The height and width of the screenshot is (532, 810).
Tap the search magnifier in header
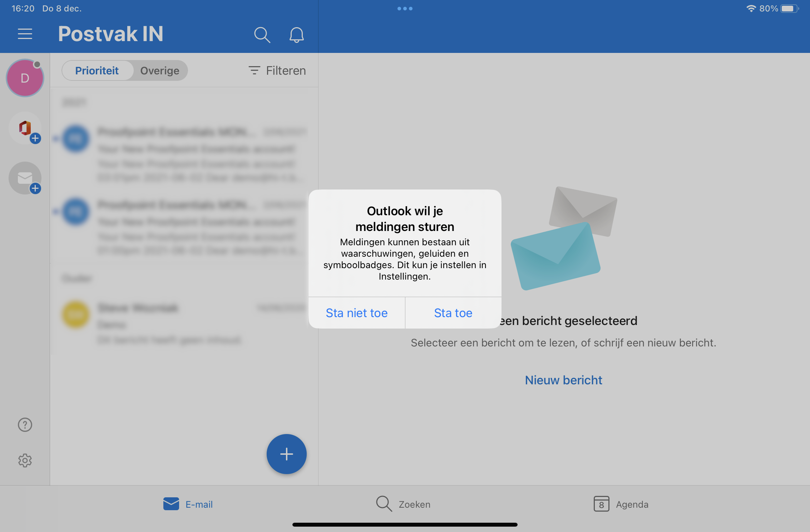[262, 35]
